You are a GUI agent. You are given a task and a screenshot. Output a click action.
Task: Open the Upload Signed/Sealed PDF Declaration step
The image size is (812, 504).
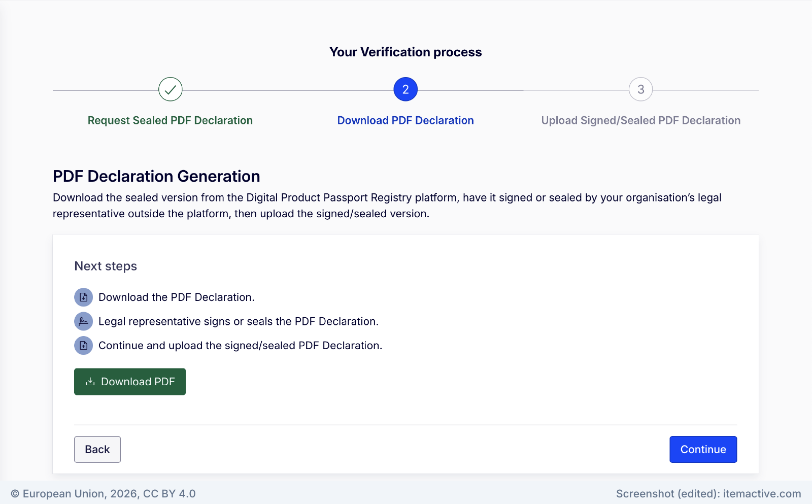[641, 120]
